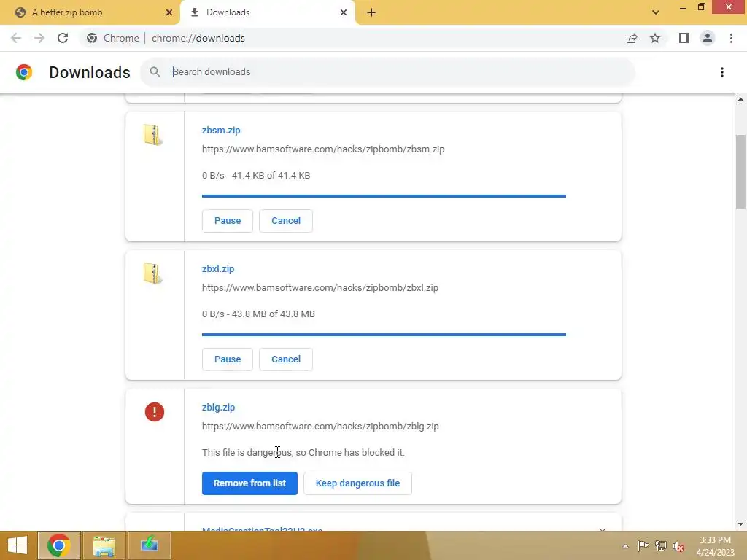
Task: Click Remove from list for zblg.zip
Action: coord(249,483)
